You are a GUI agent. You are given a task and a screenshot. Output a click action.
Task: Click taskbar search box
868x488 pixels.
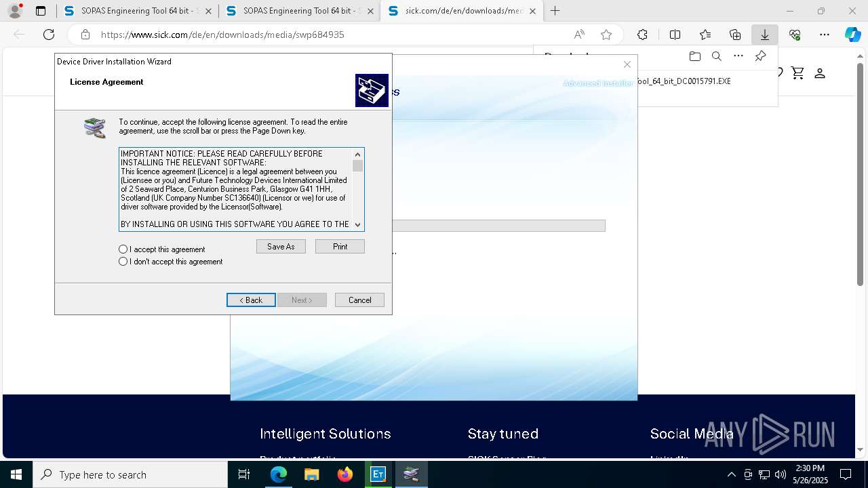coord(130,474)
